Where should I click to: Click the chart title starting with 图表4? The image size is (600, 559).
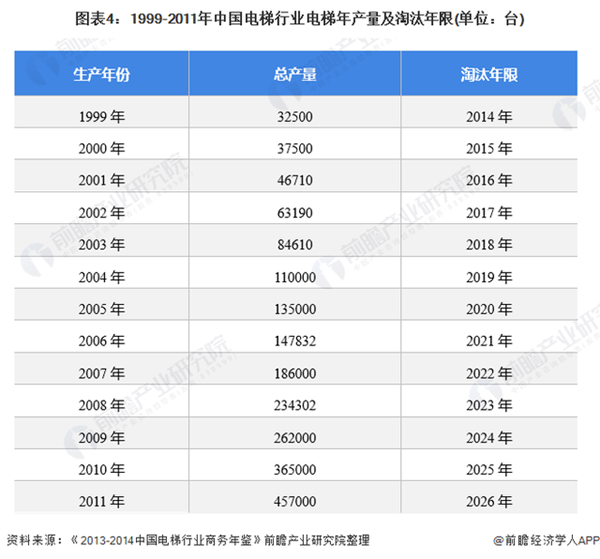tap(299, 18)
